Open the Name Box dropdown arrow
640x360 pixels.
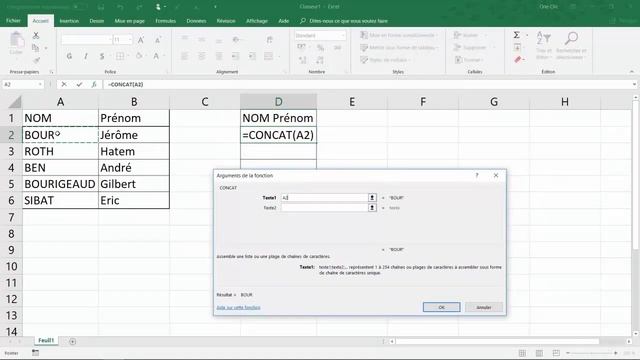coord(40,84)
